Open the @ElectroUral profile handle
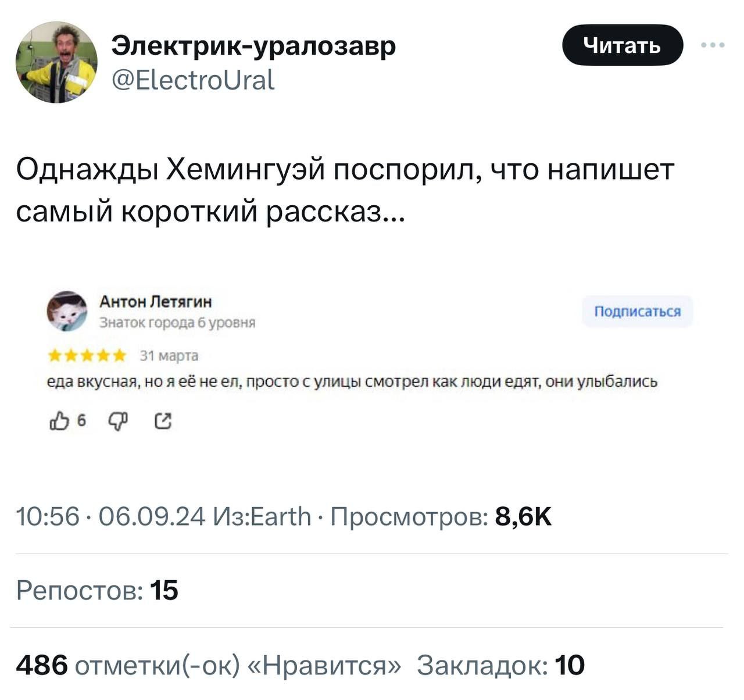The width and height of the screenshot is (744, 700). tap(192, 80)
